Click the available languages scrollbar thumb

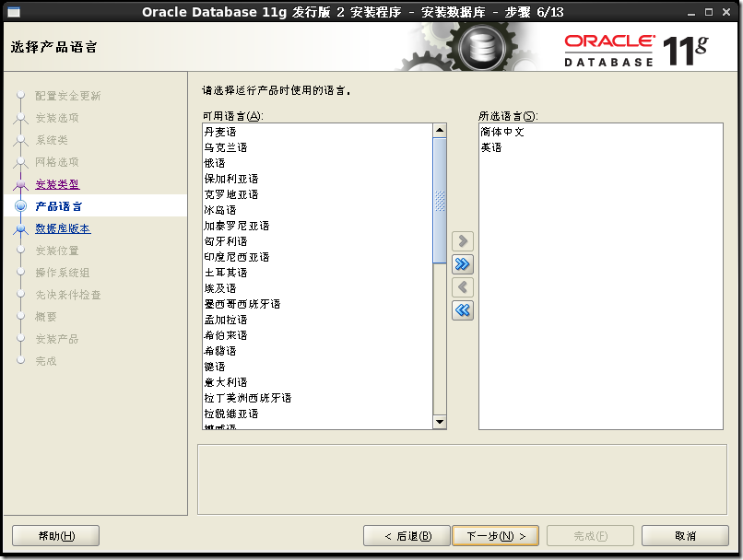440,200
